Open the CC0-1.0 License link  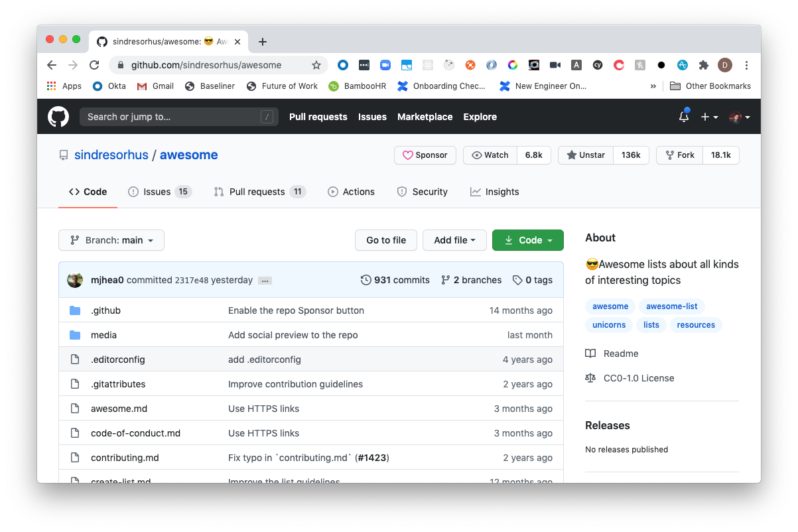tap(630, 378)
